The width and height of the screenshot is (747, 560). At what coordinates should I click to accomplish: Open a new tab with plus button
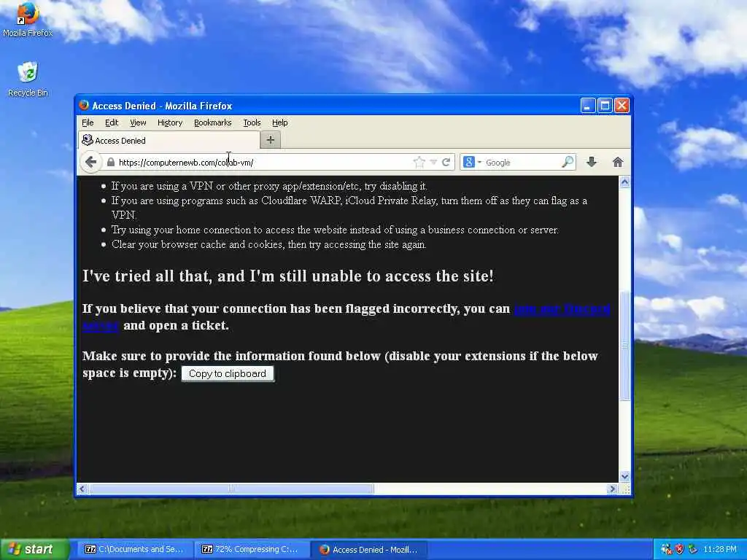click(270, 140)
